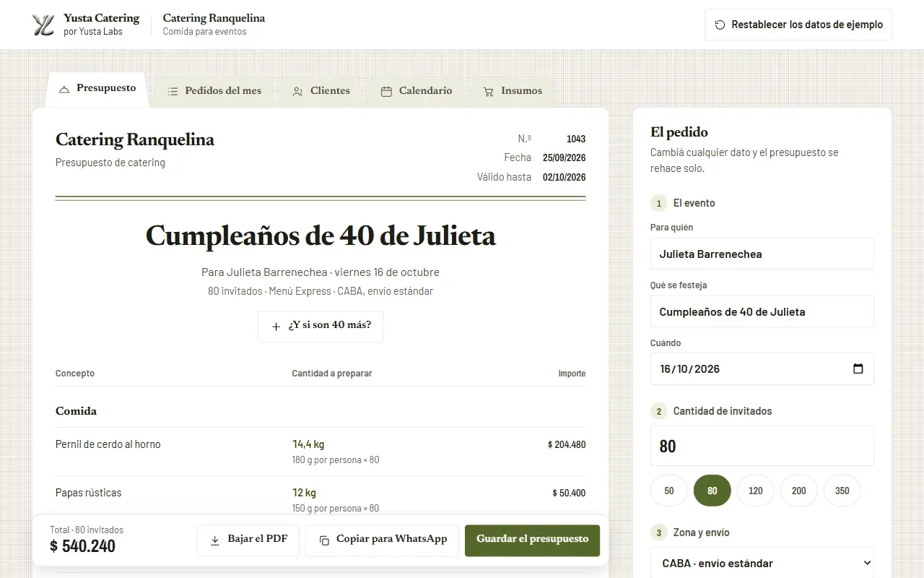Click the Cumpleaños de 40 de Julieta heading
The width and height of the screenshot is (924, 578).
(x=321, y=236)
